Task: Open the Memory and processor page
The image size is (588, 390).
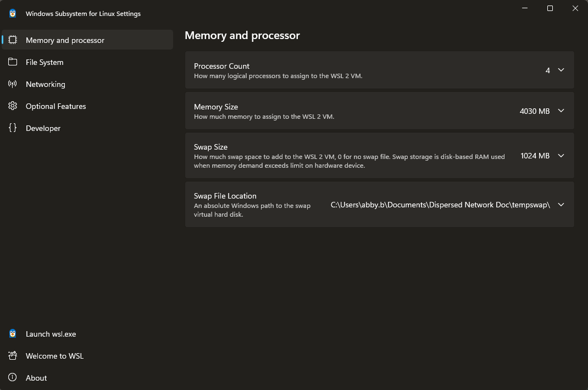Action: tap(87, 40)
